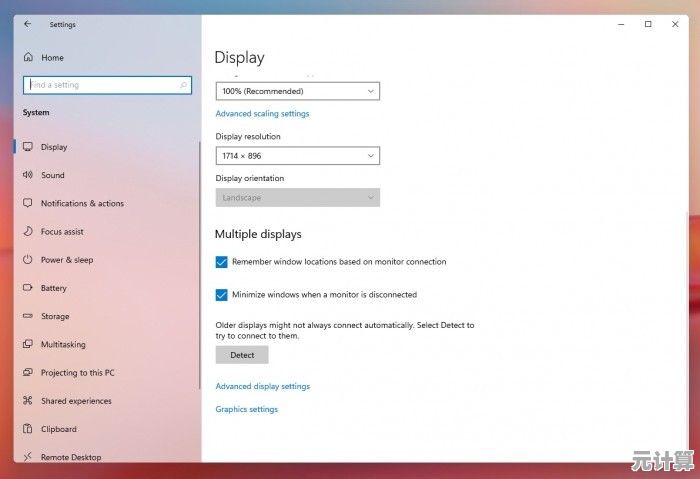The height and width of the screenshot is (479, 700).
Task: Click the Storage drive icon
Action: [x=27, y=316]
